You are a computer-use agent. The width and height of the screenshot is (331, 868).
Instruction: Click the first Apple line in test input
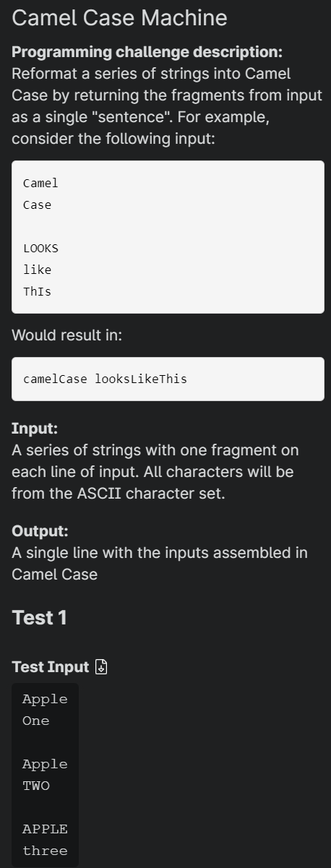tap(45, 700)
